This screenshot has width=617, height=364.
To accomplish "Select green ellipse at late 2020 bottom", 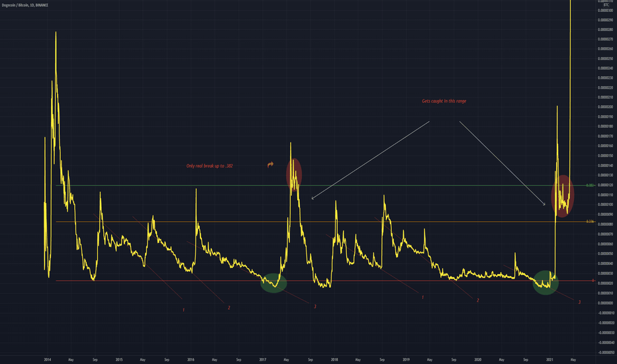I will point(546,283).
